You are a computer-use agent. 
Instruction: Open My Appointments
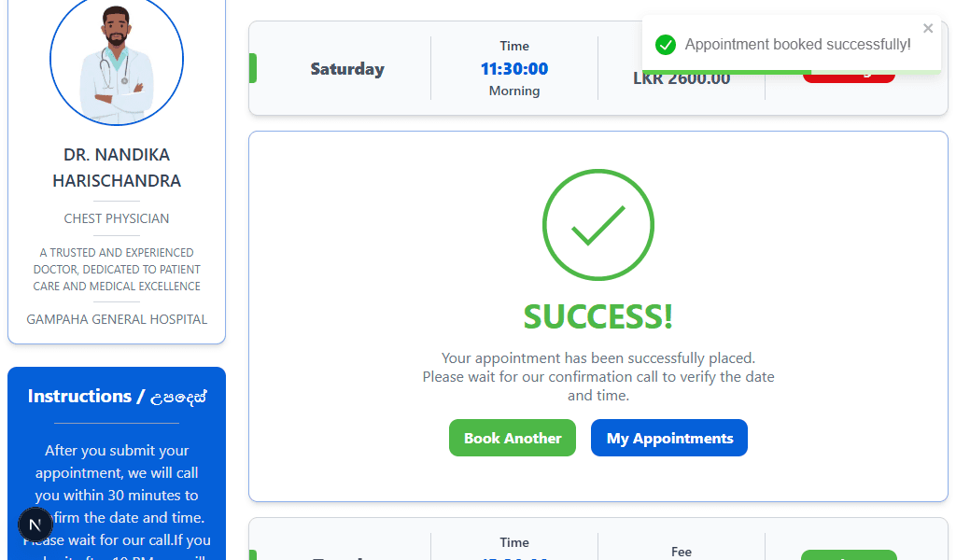point(668,438)
